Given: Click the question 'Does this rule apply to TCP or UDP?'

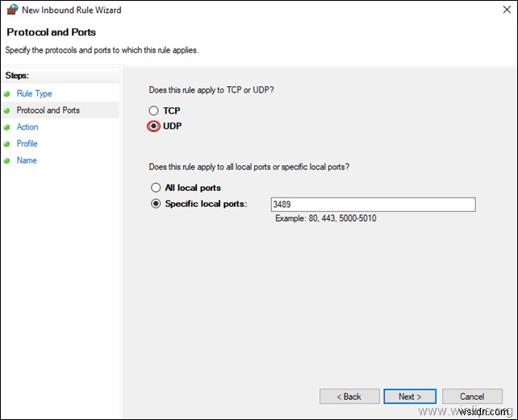Looking at the screenshot, I should (x=211, y=89).
